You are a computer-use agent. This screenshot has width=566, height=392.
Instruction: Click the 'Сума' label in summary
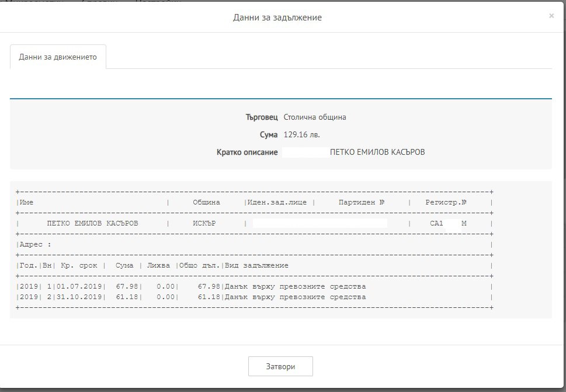click(269, 134)
